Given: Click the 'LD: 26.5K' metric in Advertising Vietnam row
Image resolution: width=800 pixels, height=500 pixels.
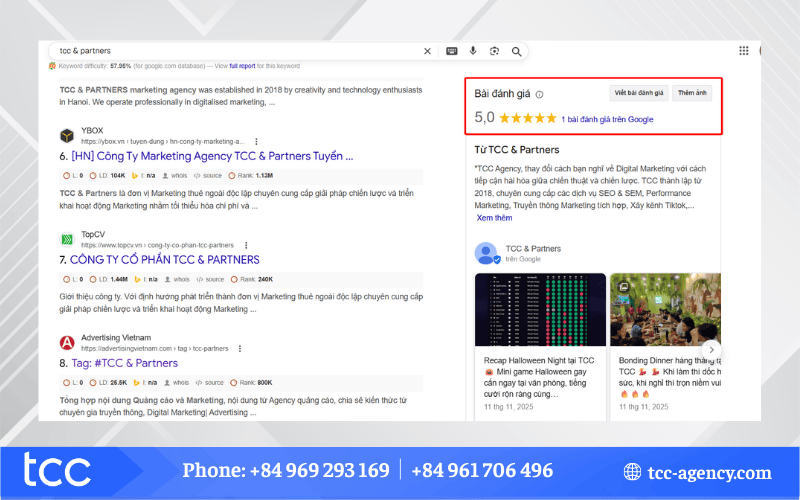Looking at the screenshot, I should click(x=108, y=383).
